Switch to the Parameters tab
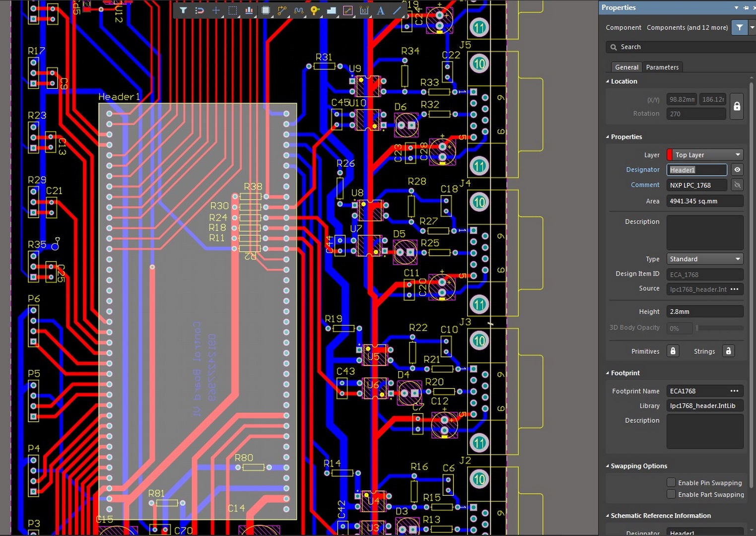The width and height of the screenshot is (756, 536). click(x=662, y=67)
